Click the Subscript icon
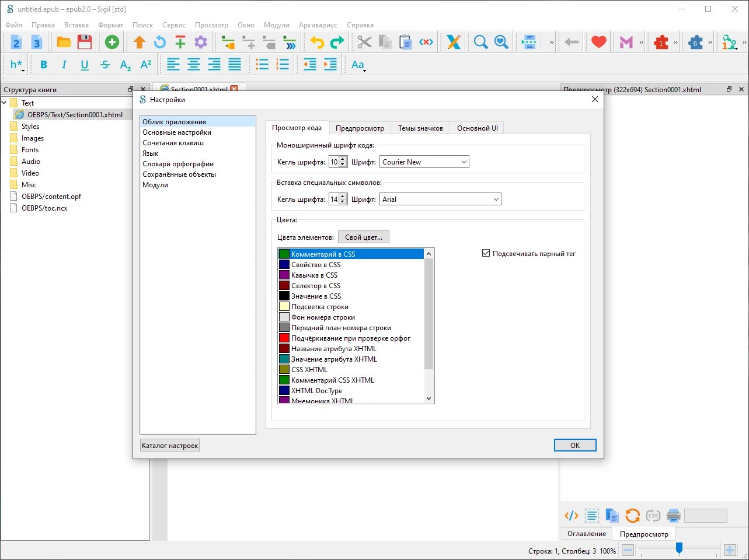This screenshot has height=560, width=749. (x=126, y=65)
